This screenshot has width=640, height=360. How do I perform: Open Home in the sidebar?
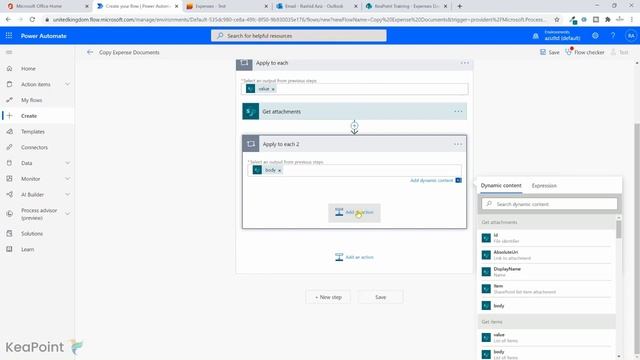point(28,69)
